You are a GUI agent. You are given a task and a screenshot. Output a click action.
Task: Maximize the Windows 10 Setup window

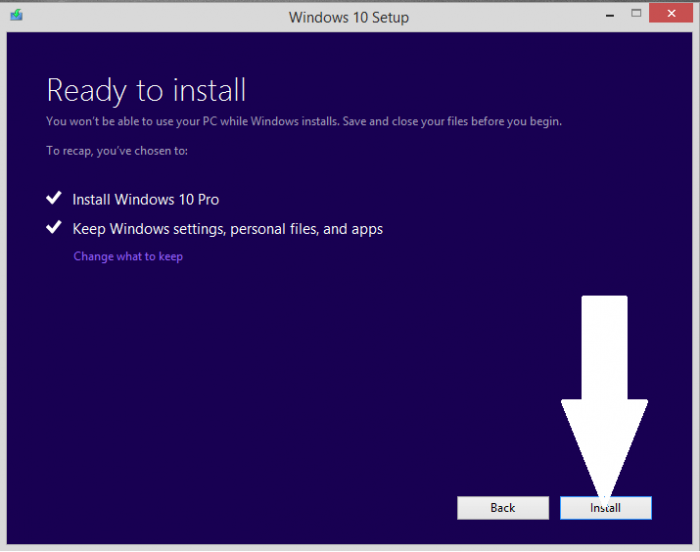click(x=636, y=13)
